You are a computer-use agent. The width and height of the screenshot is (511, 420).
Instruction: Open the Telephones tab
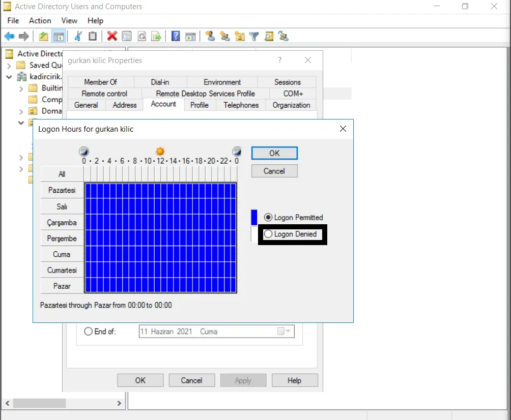[241, 105]
